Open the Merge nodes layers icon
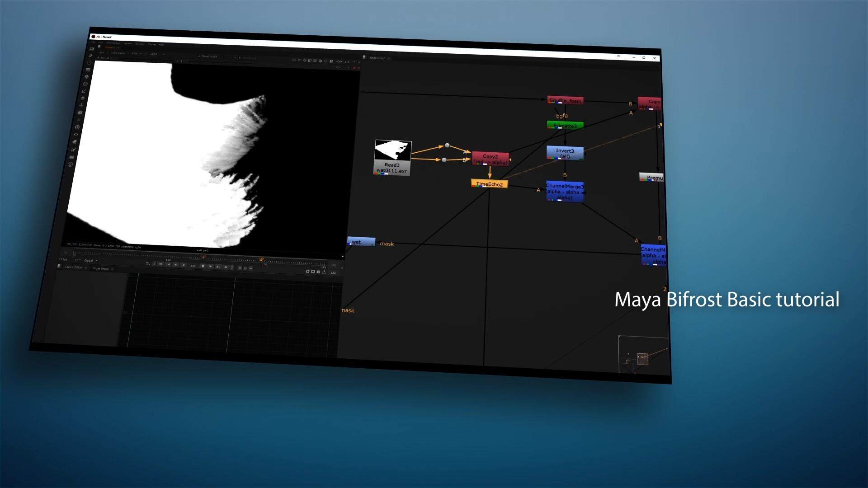 coord(83,98)
